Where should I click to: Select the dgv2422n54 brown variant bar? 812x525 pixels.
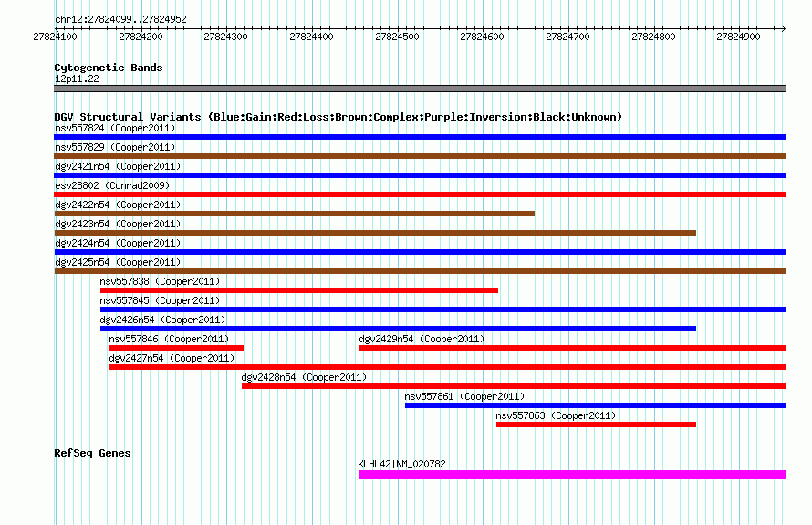[294, 214]
